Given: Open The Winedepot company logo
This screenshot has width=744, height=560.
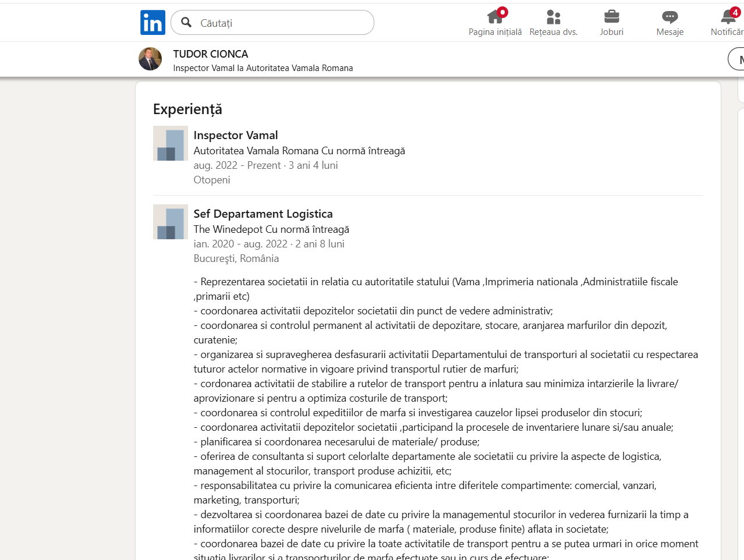Looking at the screenshot, I should pyautogui.click(x=170, y=222).
